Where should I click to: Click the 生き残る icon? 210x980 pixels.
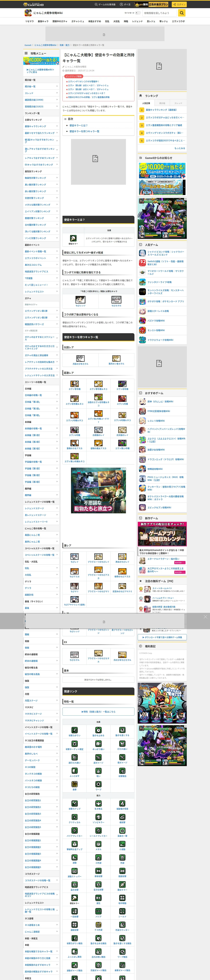tap(98, 803)
